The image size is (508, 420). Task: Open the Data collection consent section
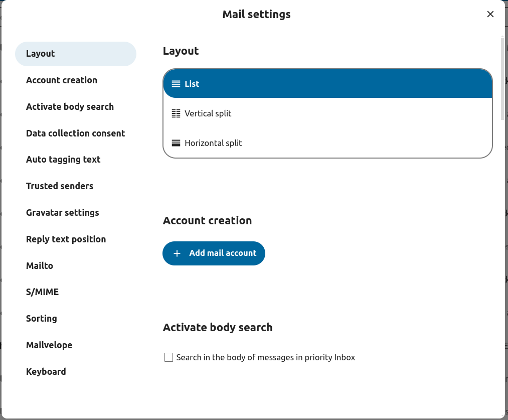coord(75,133)
